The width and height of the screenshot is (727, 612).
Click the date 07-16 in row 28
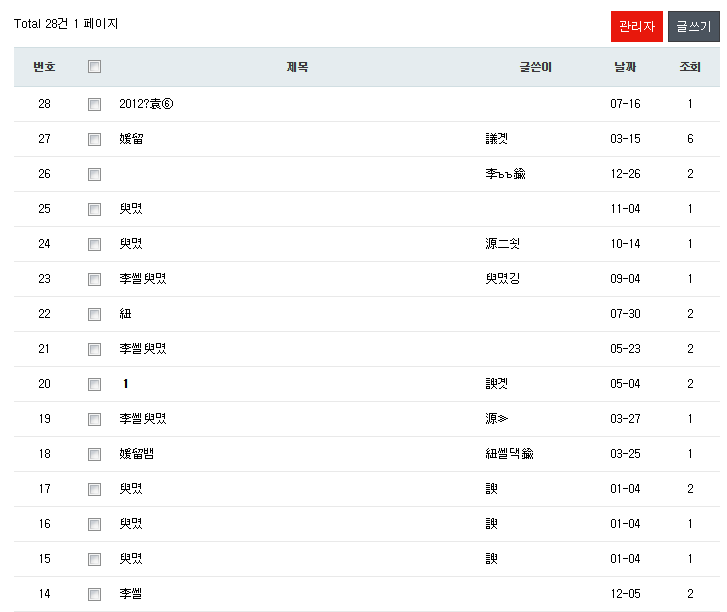(x=625, y=104)
